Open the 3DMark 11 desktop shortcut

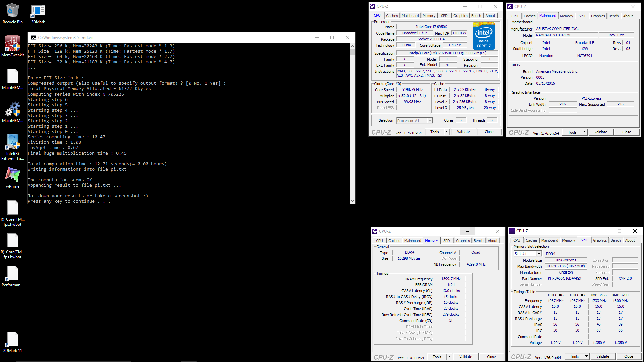click(13, 342)
